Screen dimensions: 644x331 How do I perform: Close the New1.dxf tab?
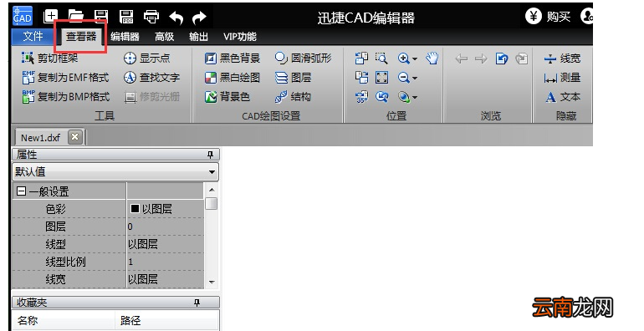[x=74, y=137]
